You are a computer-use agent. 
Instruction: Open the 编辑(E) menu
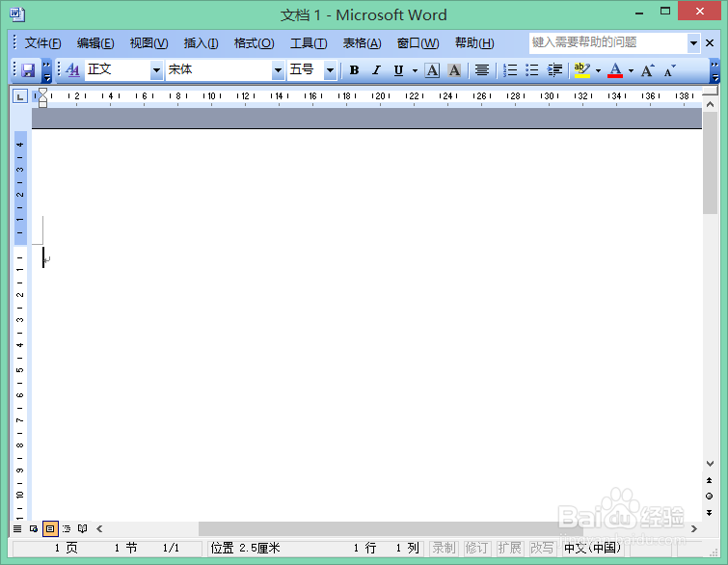pos(95,43)
